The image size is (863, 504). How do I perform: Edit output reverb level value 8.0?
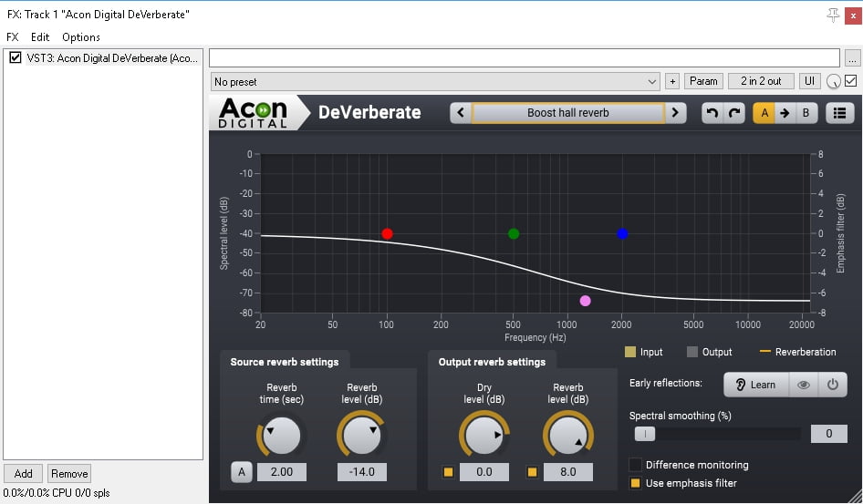point(568,472)
